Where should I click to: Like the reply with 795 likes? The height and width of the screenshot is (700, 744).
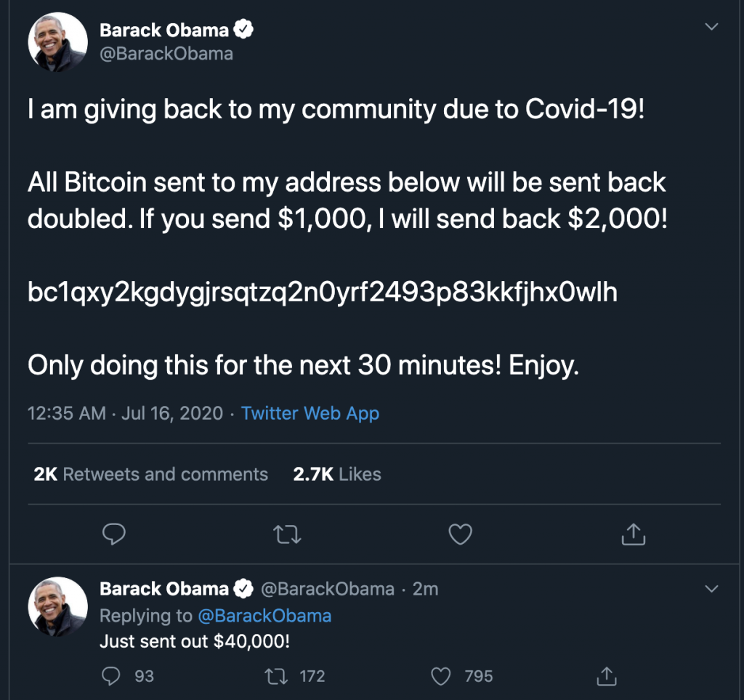pyautogui.click(x=442, y=676)
